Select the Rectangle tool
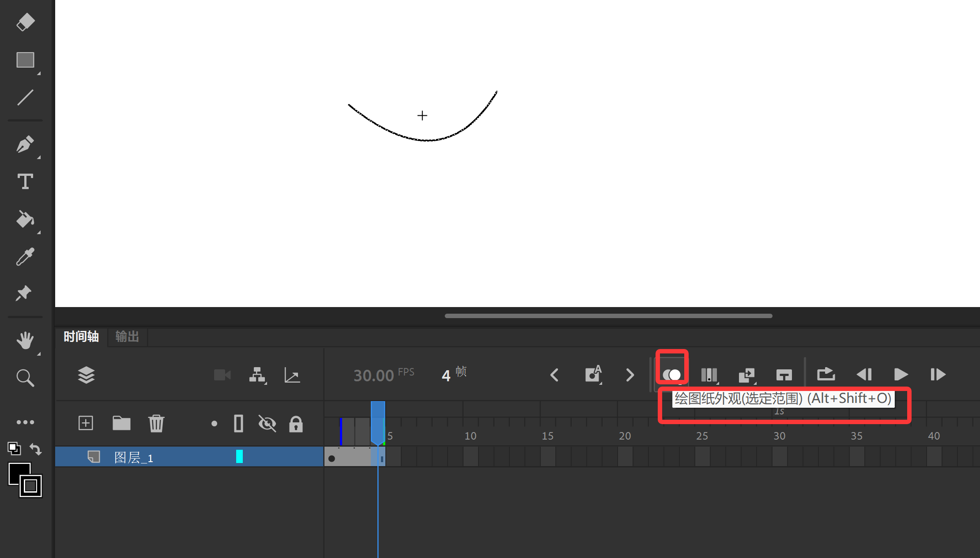980x558 pixels. click(x=25, y=60)
